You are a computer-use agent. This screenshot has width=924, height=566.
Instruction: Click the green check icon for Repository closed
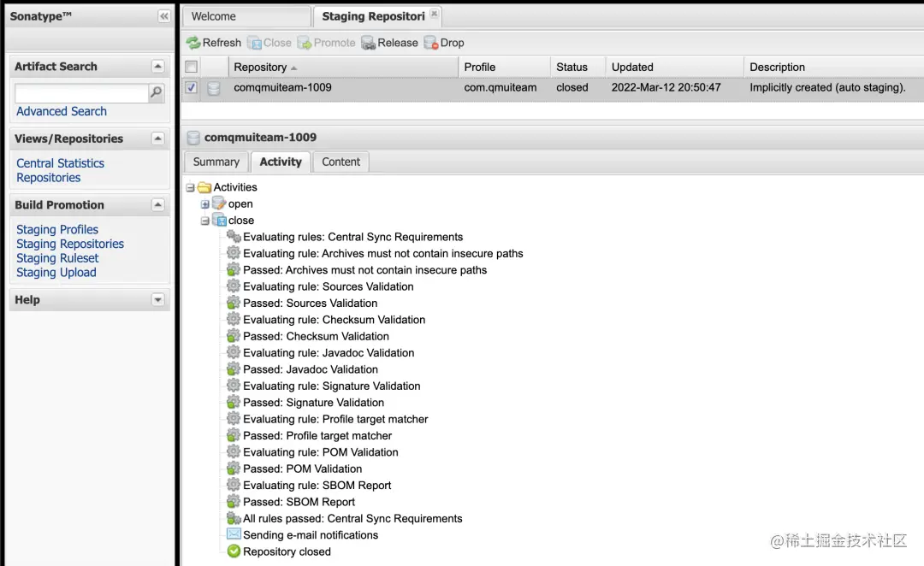pyautogui.click(x=234, y=551)
